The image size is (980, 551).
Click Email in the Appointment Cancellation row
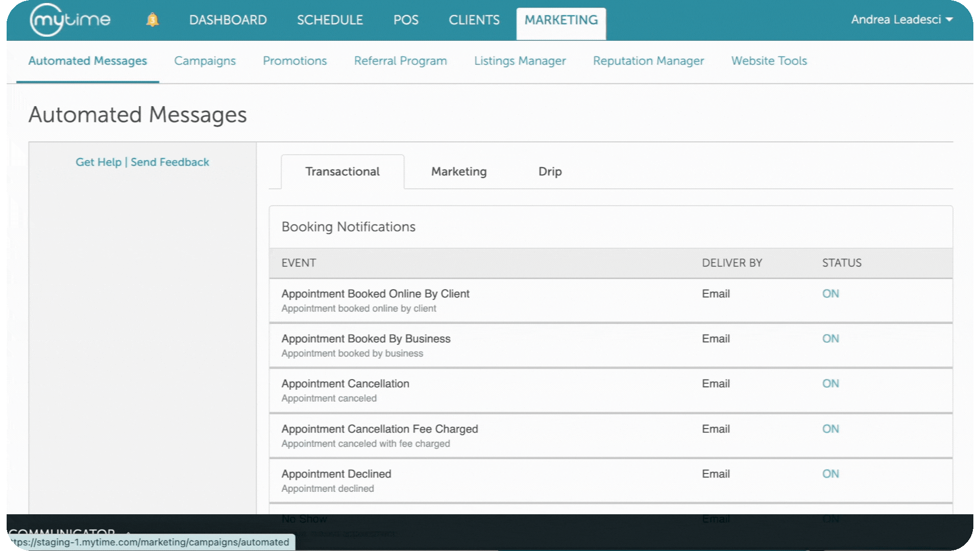click(716, 384)
